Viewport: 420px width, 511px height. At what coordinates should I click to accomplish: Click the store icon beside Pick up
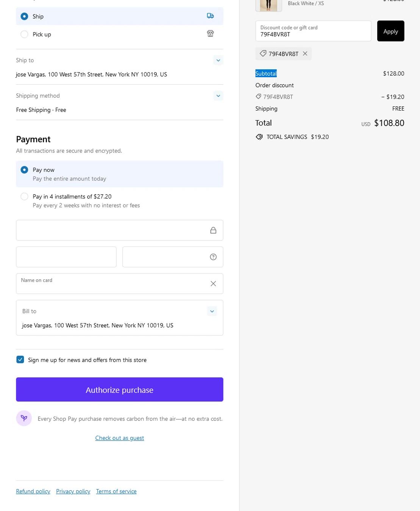point(210,34)
